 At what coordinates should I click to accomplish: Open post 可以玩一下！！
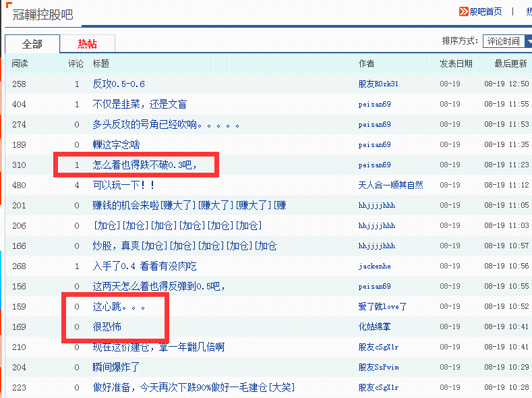[x=123, y=186]
